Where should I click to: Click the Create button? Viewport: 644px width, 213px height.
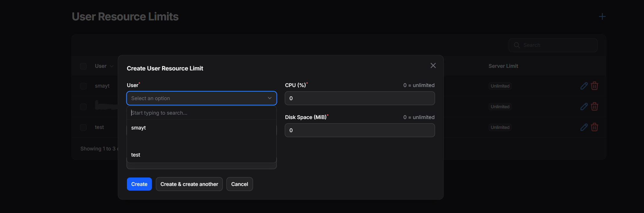pos(139,184)
